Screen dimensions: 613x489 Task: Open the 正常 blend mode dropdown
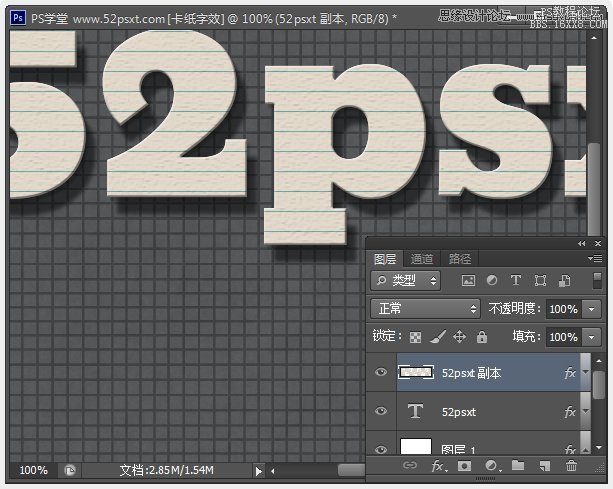[425, 309]
